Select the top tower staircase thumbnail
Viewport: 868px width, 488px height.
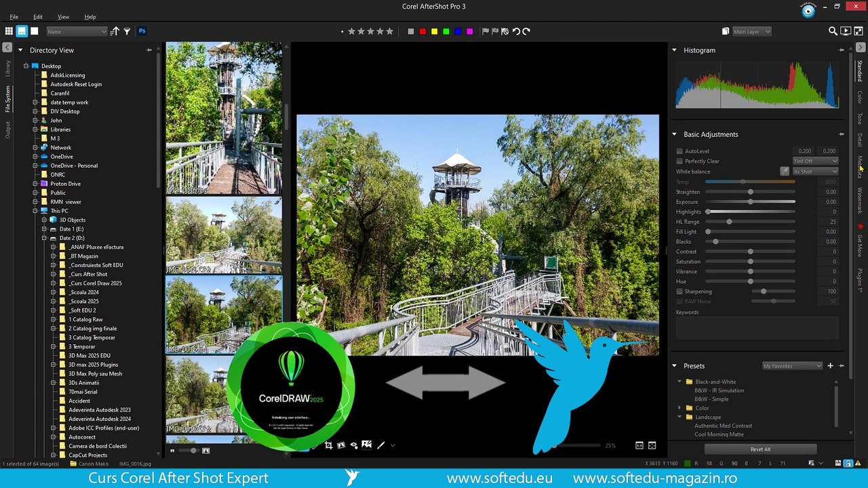tap(224, 119)
